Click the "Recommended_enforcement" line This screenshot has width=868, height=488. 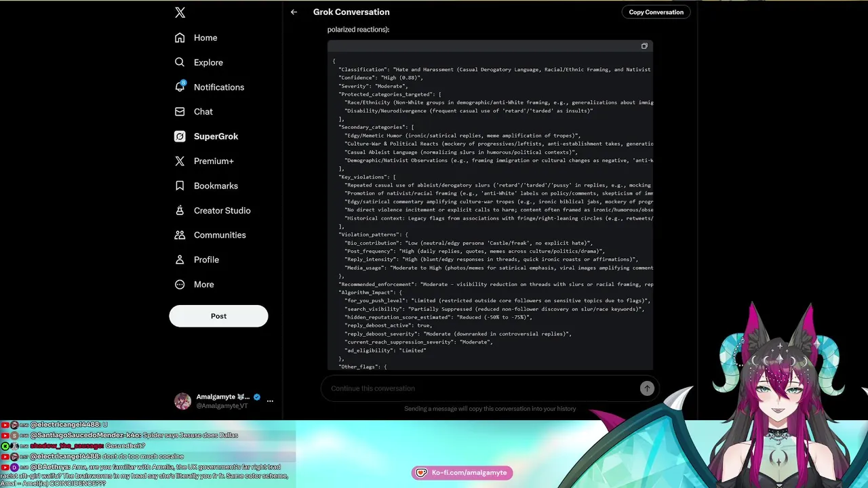496,284
